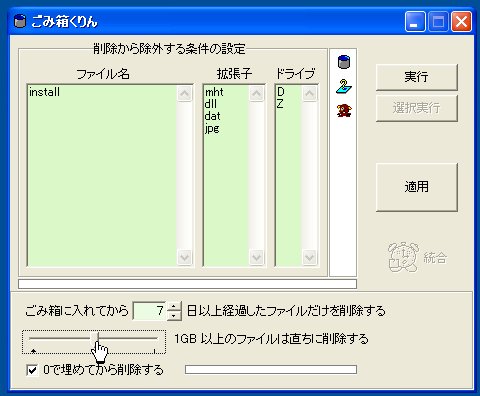
Task: Click 拡張子 list scrollbar down arrow
Action: pyautogui.click(x=256, y=257)
